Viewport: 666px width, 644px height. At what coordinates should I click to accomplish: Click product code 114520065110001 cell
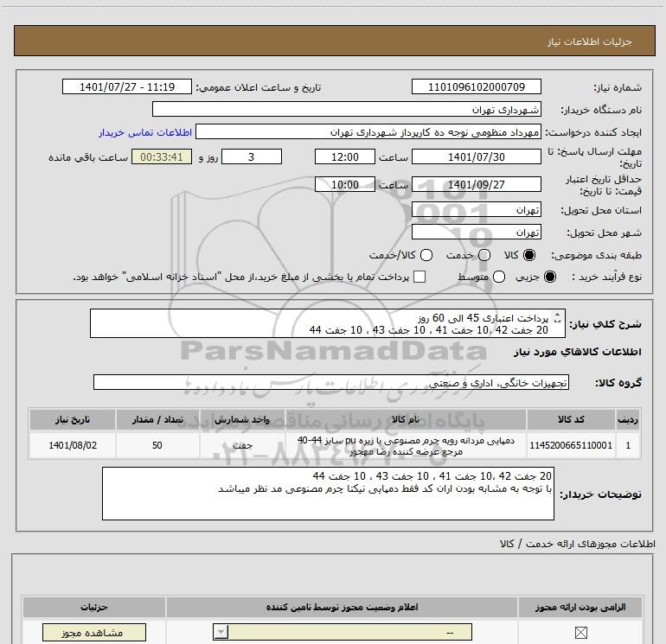571,445
